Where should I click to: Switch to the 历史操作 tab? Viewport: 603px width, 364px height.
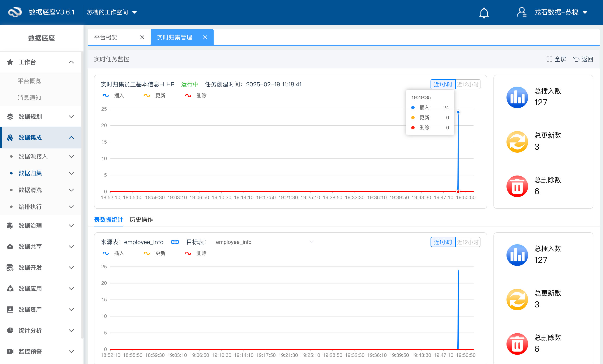point(141,219)
